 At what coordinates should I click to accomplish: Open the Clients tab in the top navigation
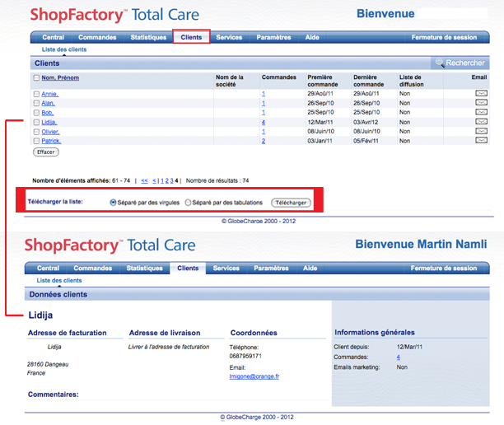(x=191, y=37)
